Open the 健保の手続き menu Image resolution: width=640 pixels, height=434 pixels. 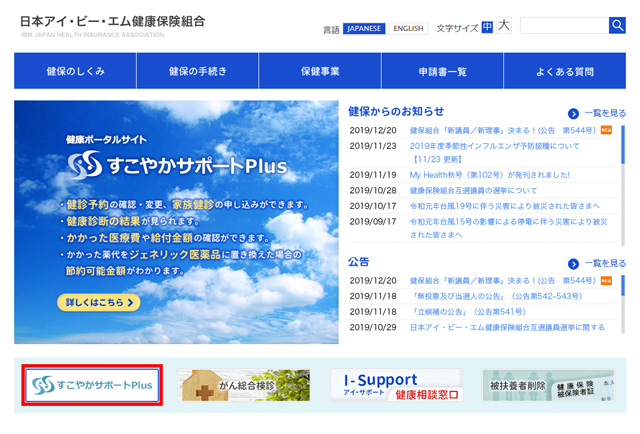pos(198,71)
